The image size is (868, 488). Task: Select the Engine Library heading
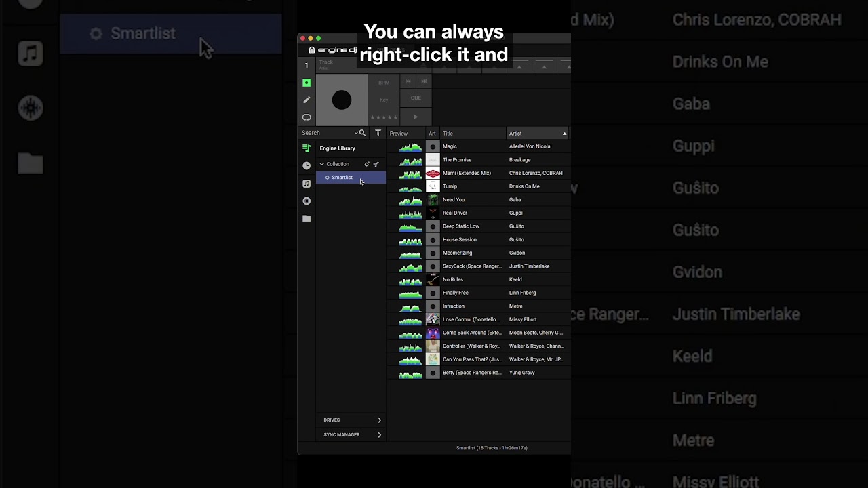click(338, 148)
